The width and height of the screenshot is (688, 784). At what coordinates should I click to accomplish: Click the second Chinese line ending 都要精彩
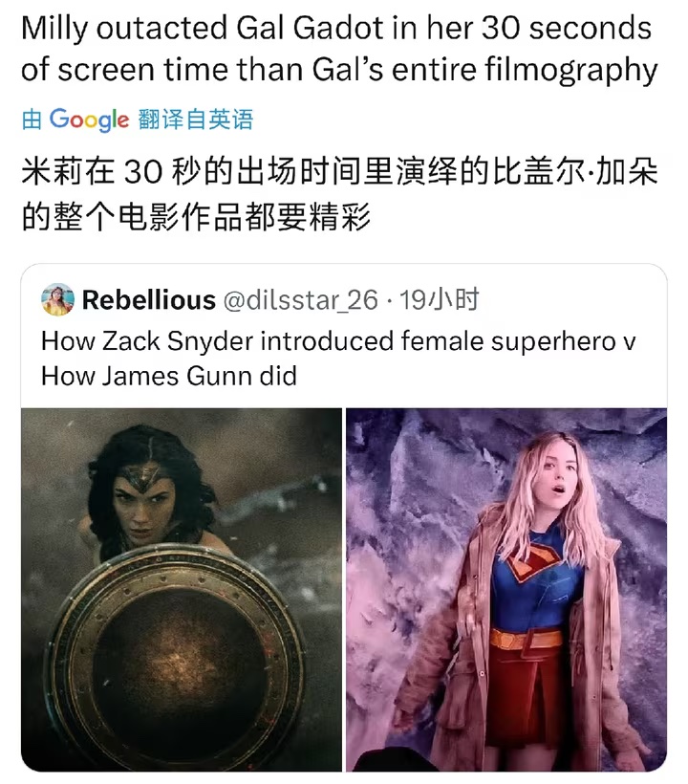(196, 218)
